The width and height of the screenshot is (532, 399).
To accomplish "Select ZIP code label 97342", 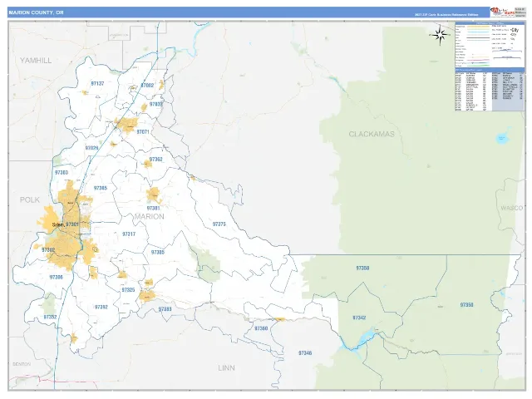I will (359, 318).
